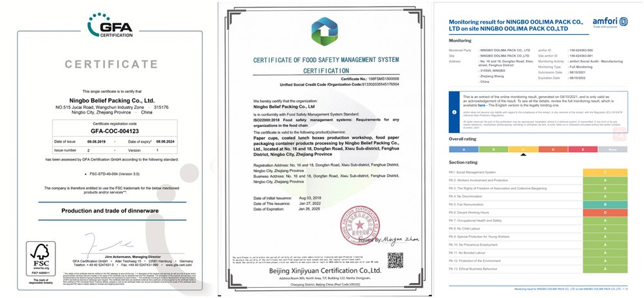
Task: Click 'Beijing Xinjiyuan Certification Co.,Ltd.'
Action: point(325,271)
